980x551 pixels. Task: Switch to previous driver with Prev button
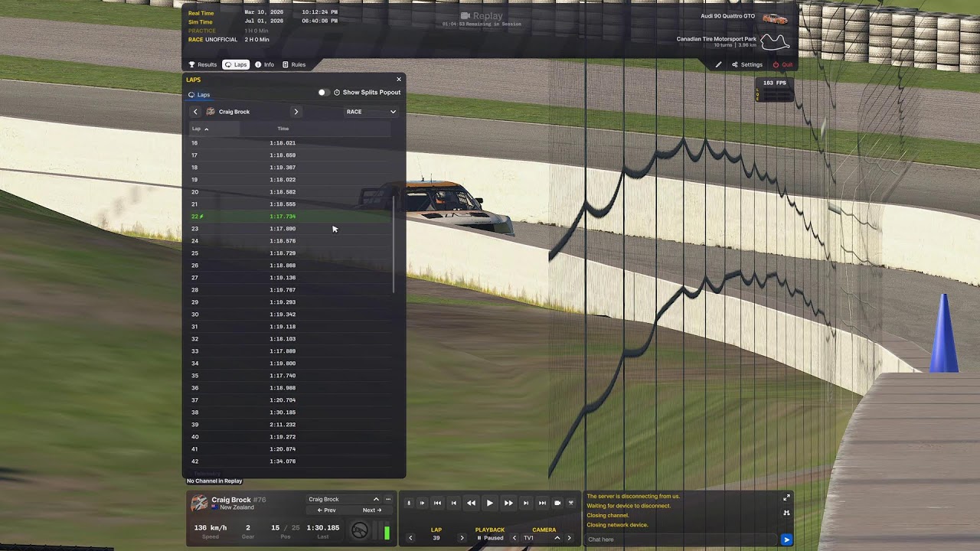[327, 510]
